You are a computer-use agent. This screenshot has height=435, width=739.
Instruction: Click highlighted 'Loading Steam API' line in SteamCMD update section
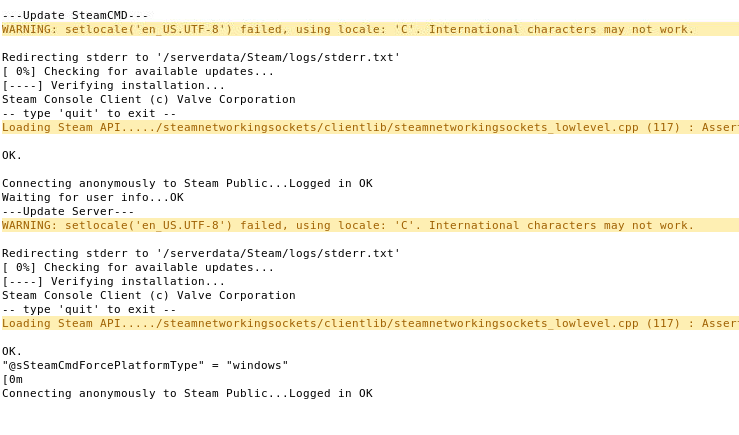pyautogui.click(x=370, y=127)
